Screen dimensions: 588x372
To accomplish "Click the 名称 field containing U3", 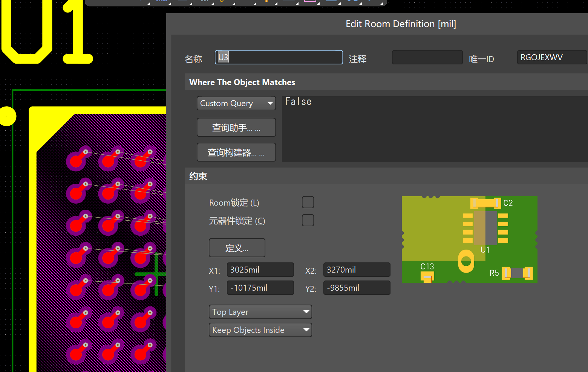I will tap(279, 57).
